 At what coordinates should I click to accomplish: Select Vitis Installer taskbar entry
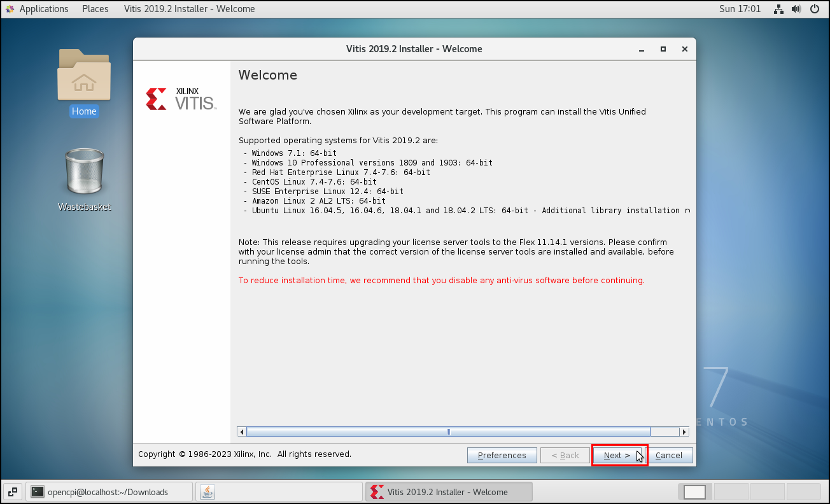(448, 492)
